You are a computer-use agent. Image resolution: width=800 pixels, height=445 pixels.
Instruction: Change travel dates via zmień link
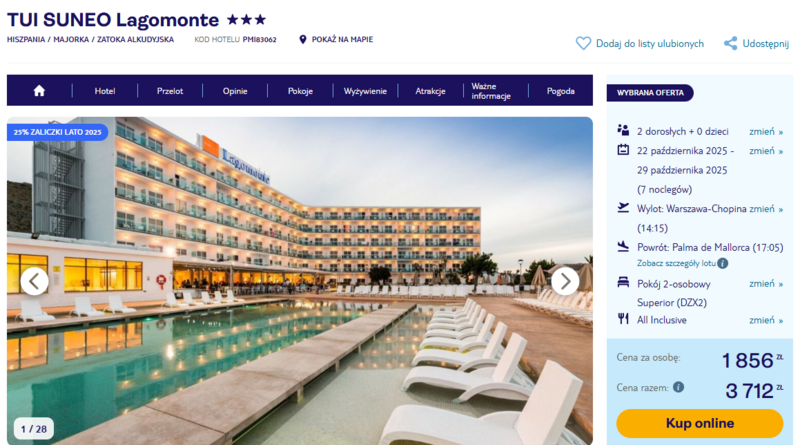pos(766,151)
